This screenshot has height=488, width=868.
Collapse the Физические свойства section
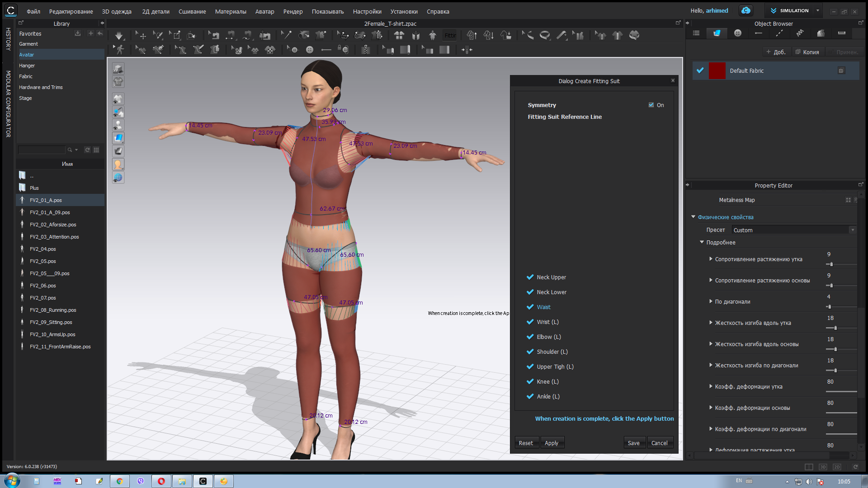coord(693,217)
